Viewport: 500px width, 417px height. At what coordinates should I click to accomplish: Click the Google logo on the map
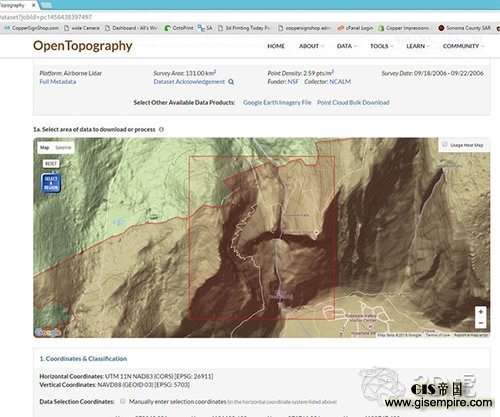point(48,332)
